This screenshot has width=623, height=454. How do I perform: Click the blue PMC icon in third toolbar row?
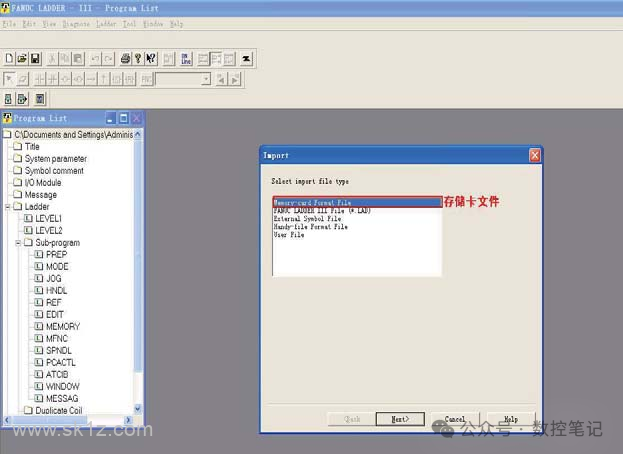[x=40, y=99]
